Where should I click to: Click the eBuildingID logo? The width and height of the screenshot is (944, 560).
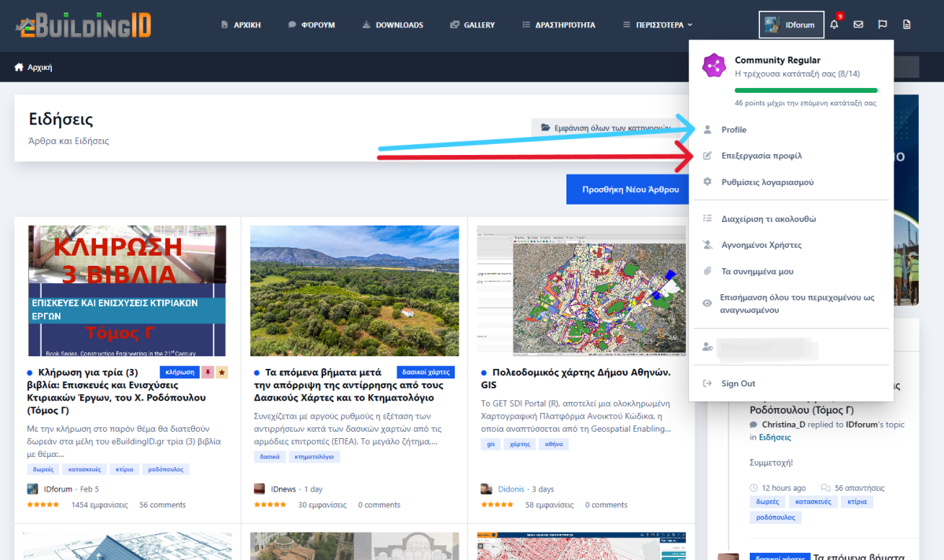83,24
